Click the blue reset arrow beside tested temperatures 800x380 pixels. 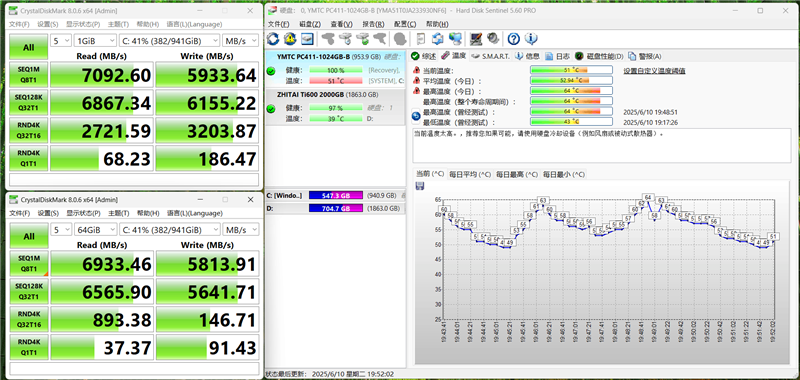point(415,117)
